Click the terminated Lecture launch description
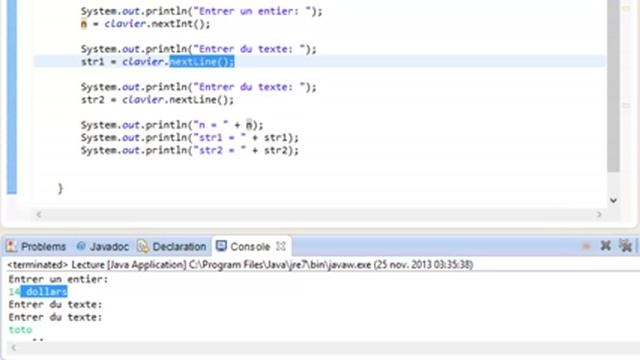Viewport: 640px width, 360px height. (x=240, y=264)
